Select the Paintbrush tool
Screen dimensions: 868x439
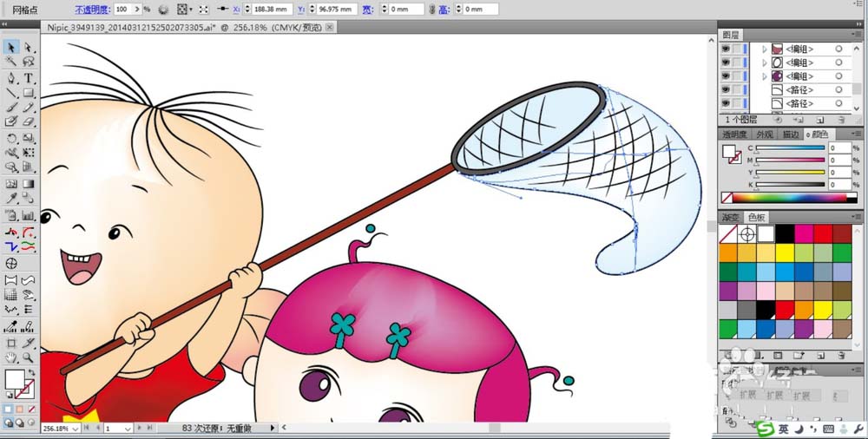[11, 107]
